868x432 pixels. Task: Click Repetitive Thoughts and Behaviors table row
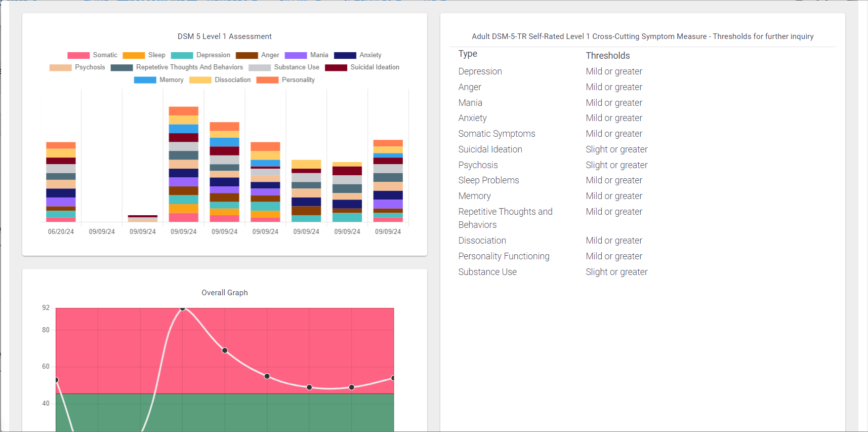pos(506,218)
